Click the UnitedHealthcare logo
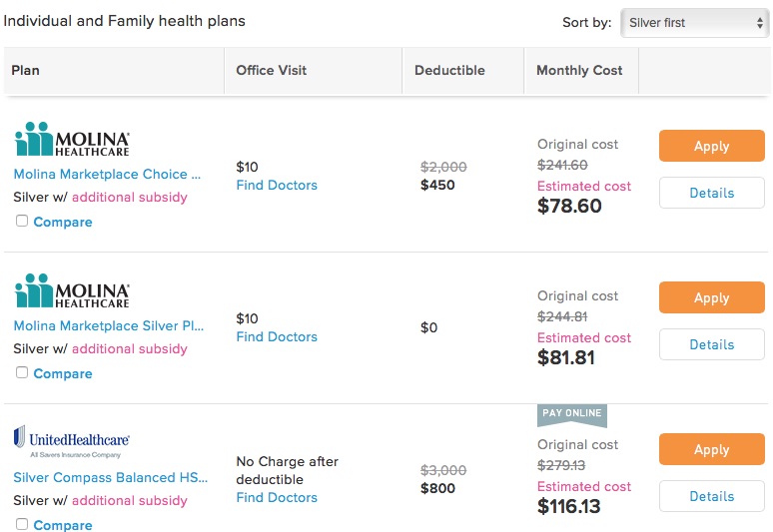The width and height of the screenshot is (773, 532). (72, 442)
